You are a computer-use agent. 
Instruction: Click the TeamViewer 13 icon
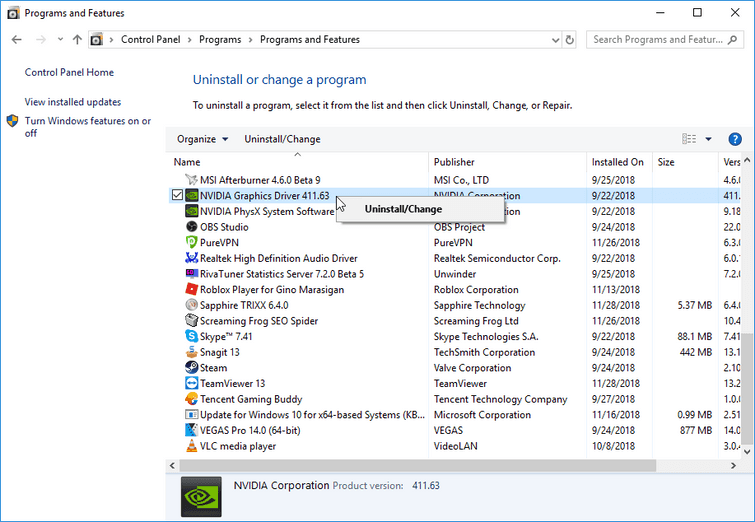pyautogui.click(x=192, y=383)
